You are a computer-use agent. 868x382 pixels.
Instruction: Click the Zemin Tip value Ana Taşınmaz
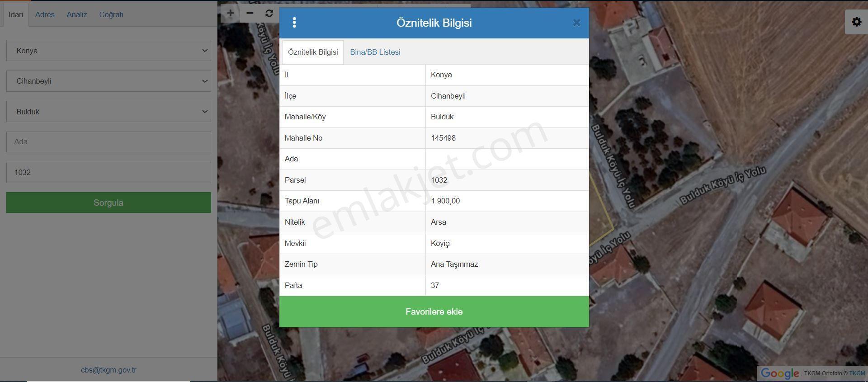454,264
